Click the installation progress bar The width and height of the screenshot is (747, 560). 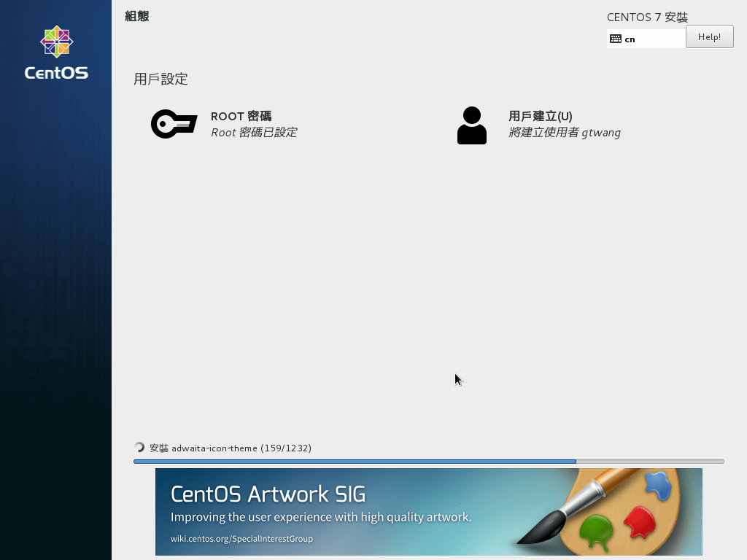428,462
